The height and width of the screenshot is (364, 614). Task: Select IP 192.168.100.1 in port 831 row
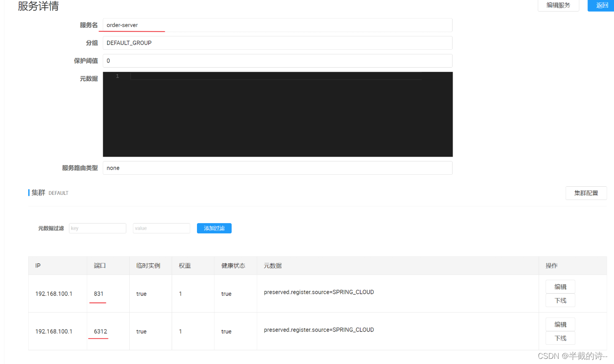(x=54, y=294)
